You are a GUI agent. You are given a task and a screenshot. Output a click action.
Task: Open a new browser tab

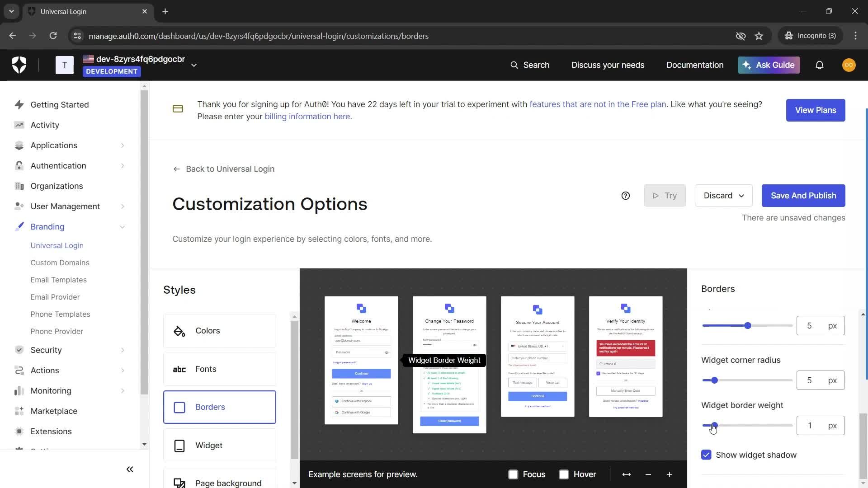click(x=165, y=11)
